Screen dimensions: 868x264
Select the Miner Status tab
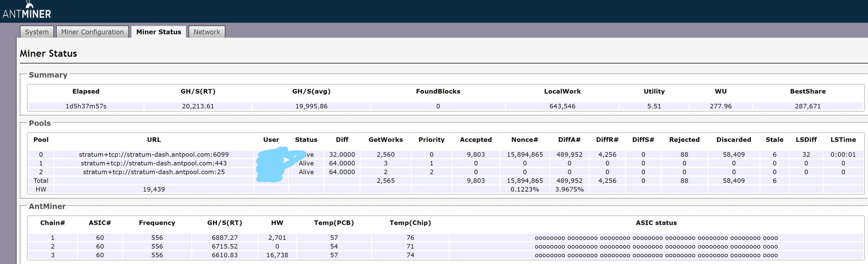pyautogui.click(x=159, y=32)
